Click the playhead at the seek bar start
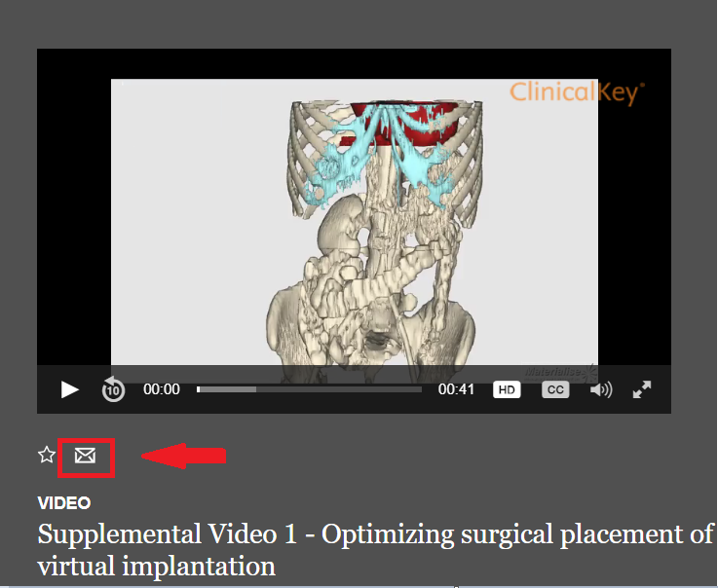The width and height of the screenshot is (718, 588). [x=199, y=389]
